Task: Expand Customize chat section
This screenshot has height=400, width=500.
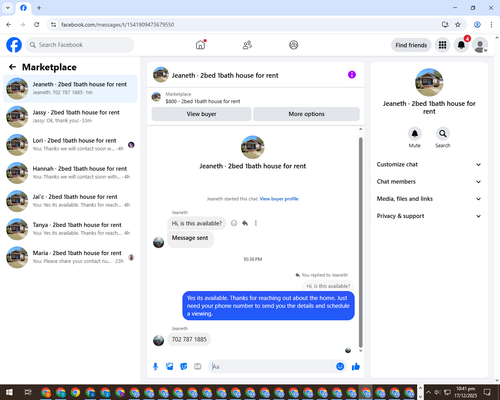Action: 429,164
